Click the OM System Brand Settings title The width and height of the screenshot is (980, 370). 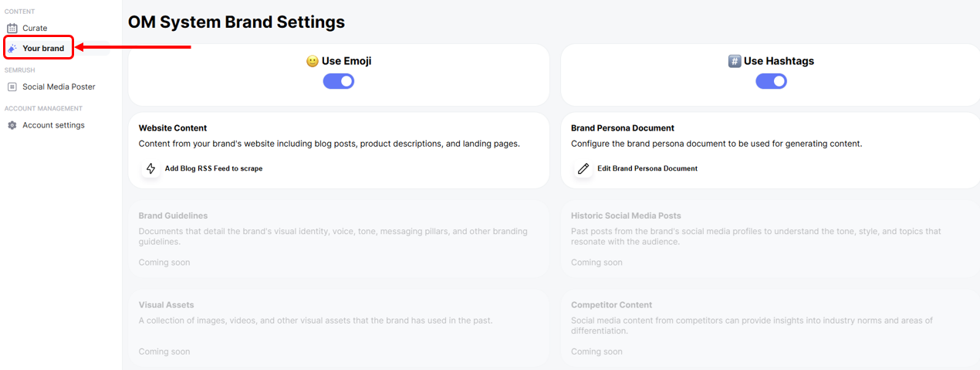click(236, 22)
